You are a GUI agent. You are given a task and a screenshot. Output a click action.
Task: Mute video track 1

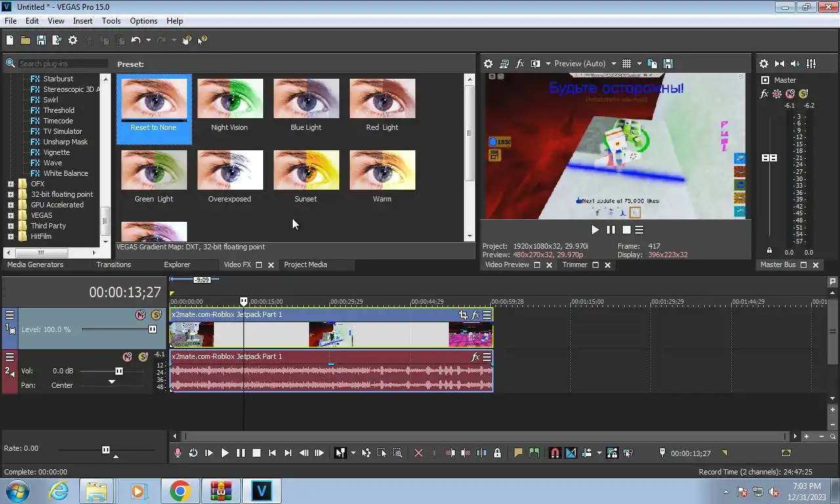pyautogui.click(x=140, y=315)
